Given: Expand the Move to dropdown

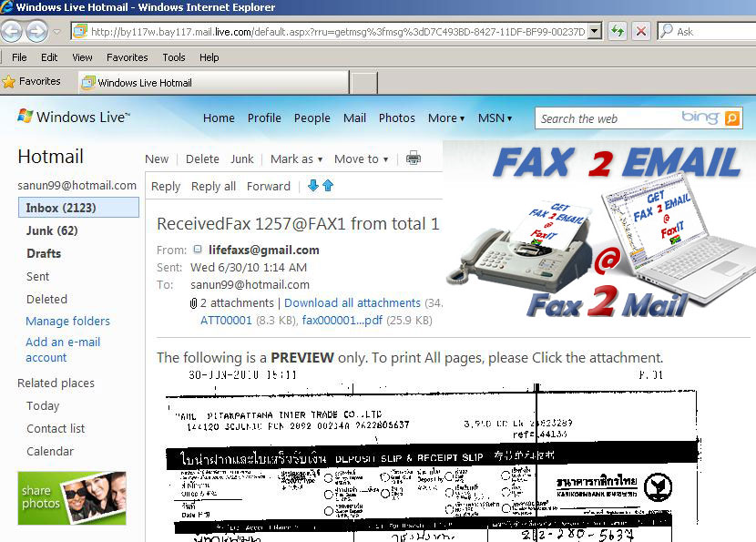Looking at the screenshot, I should (x=361, y=159).
